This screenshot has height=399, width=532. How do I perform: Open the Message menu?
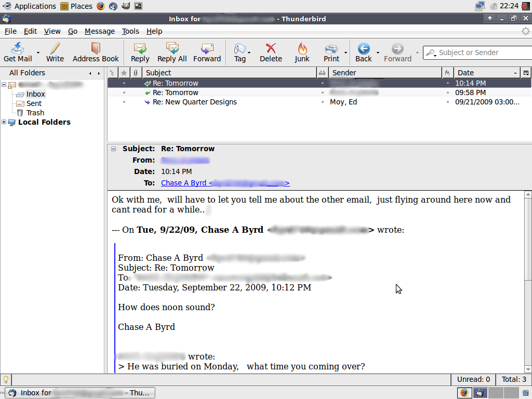tap(100, 31)
